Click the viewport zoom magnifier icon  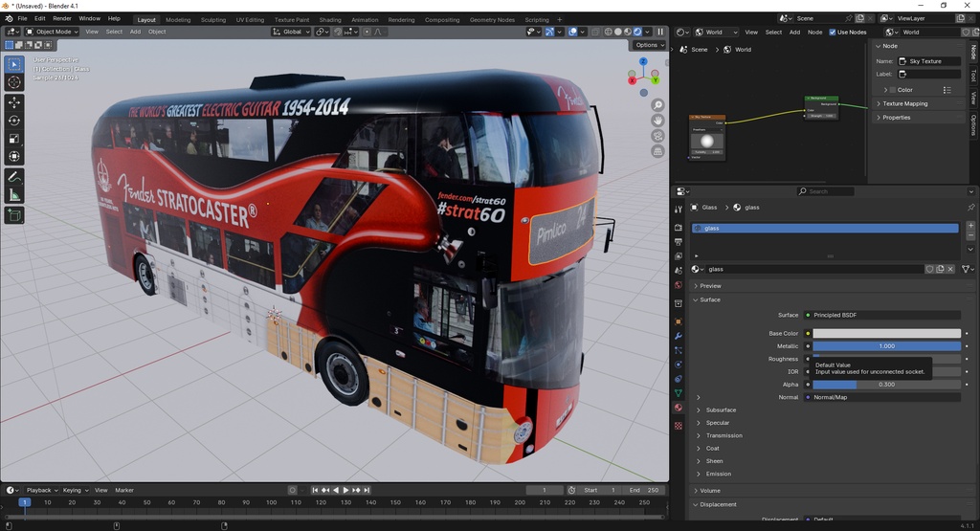coord(657,105)
